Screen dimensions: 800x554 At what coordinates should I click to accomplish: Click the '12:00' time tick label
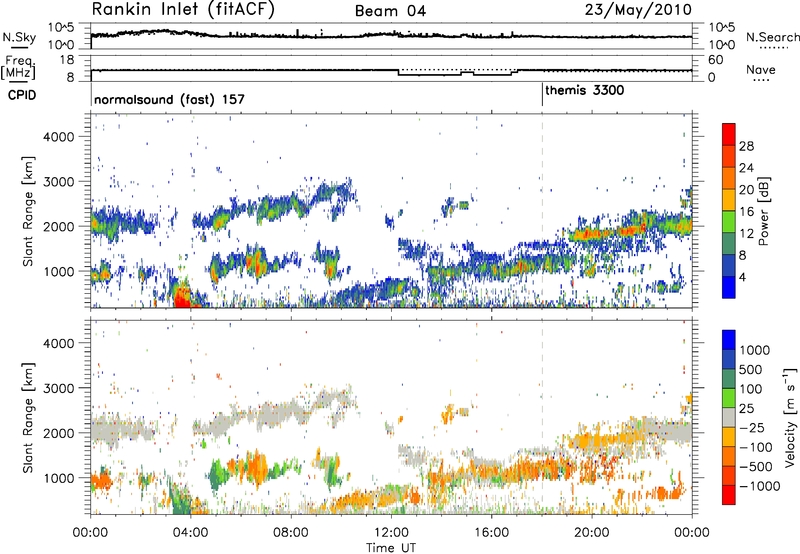click(x=391, y=533)
